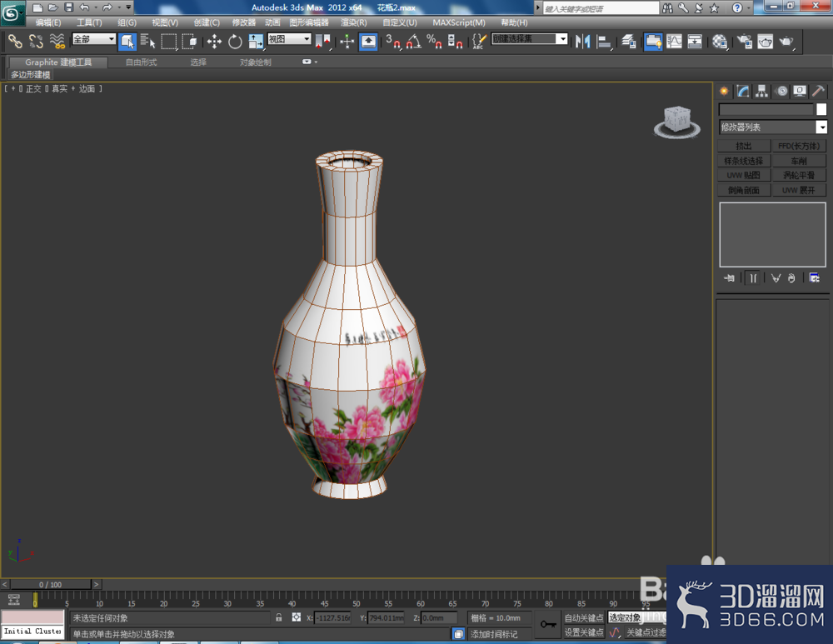Click the FFD(长方体) modifier button

point(799,146)
